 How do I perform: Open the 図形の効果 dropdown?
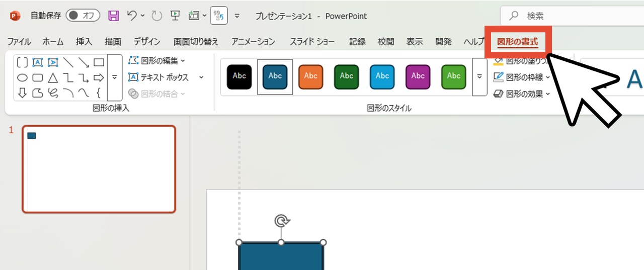click(522, 94)
